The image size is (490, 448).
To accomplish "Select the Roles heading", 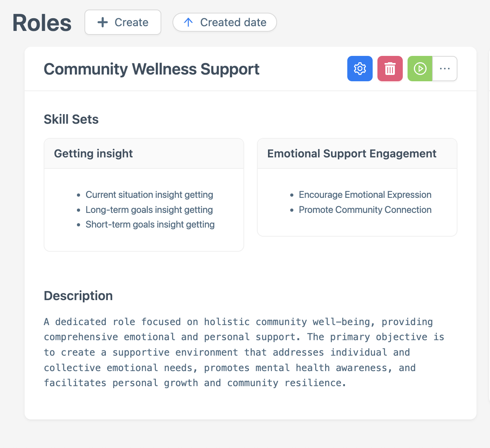I will point(42,22).
